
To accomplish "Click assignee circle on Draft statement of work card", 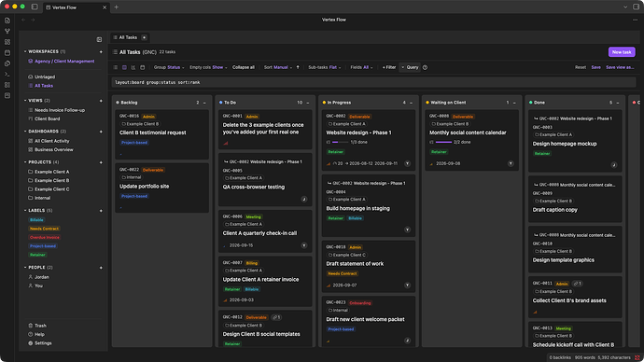I will [x=407, y=285].
